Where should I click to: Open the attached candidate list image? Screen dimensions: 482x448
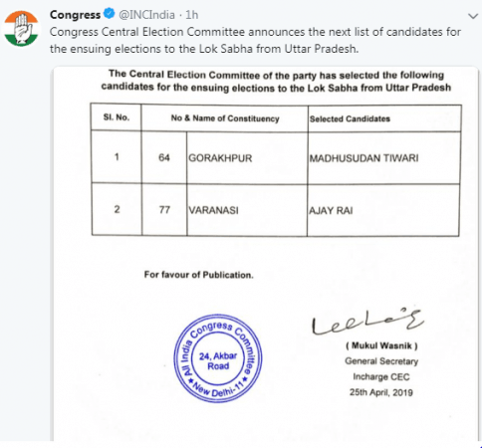[x=266, y=254]
